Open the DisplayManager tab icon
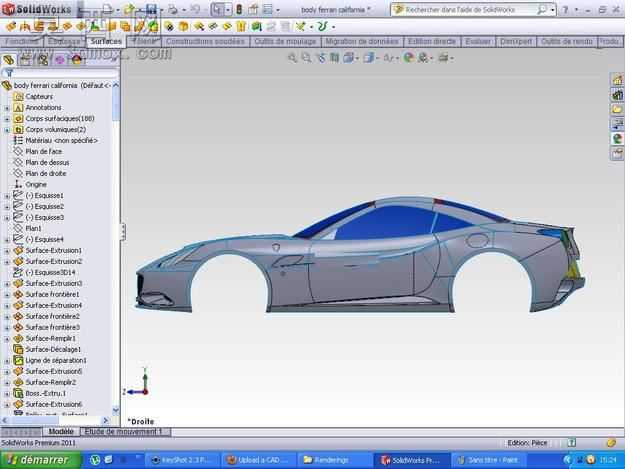The image size is (625, 469). coord(77,60)
